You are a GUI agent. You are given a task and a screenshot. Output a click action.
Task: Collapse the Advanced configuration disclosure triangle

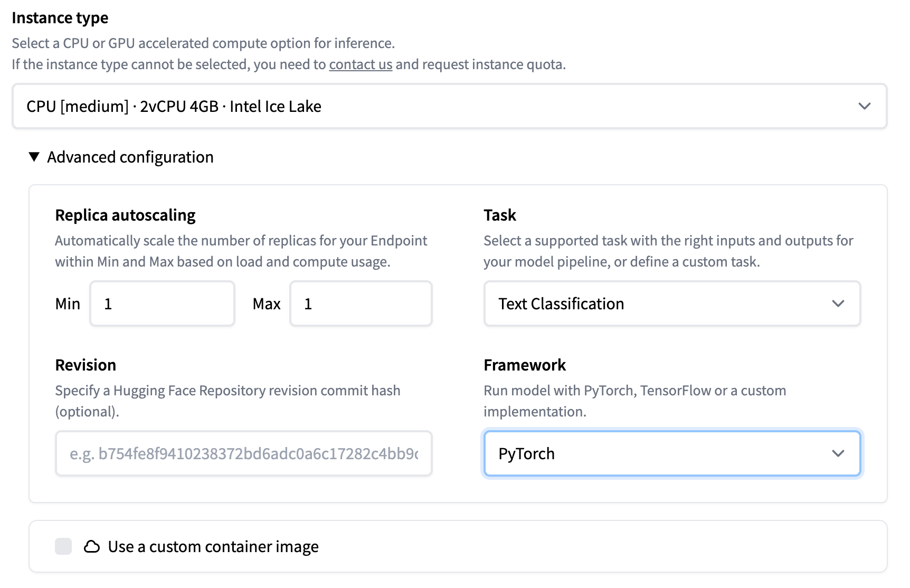pos(34,157)
